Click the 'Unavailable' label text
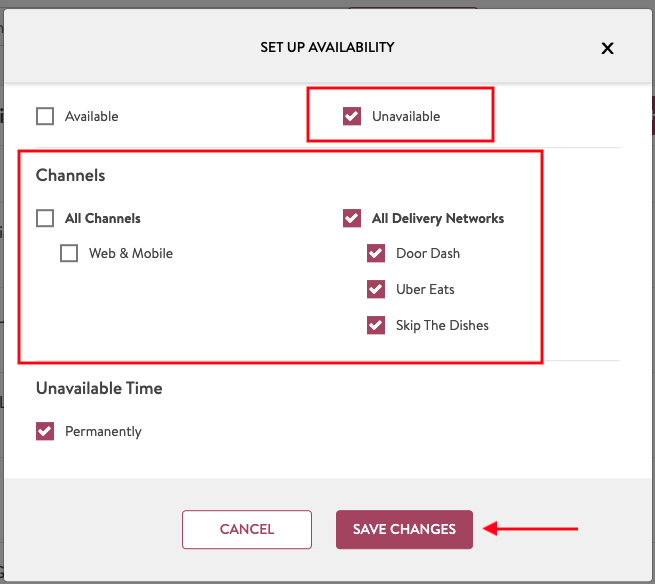655x584 pixels. coord(406,116)
